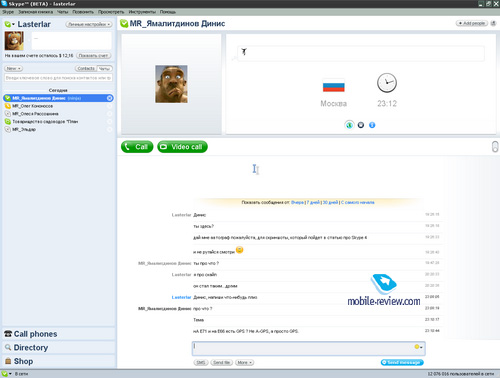500x378 pixels.
Task: Open the Инструменты menu
Action: (142, 12)
